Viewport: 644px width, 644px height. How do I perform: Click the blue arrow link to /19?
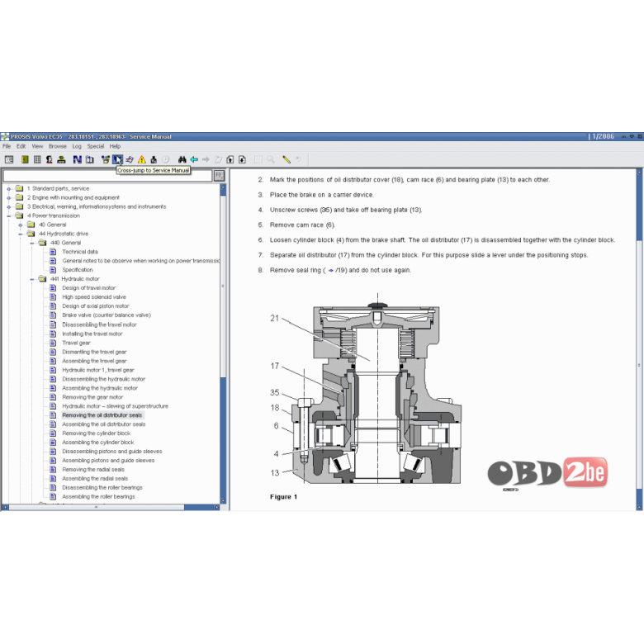click(330, 270)
